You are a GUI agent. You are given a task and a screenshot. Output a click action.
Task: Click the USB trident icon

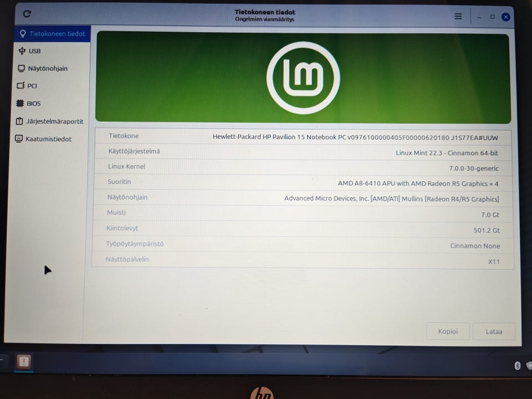22,51
